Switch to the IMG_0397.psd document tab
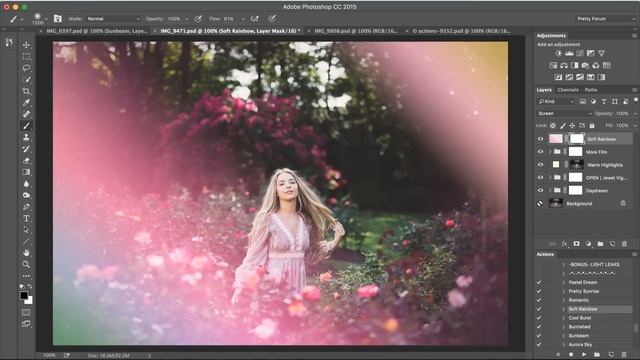Screen dimensions: 640x360 tap(96, 31)
